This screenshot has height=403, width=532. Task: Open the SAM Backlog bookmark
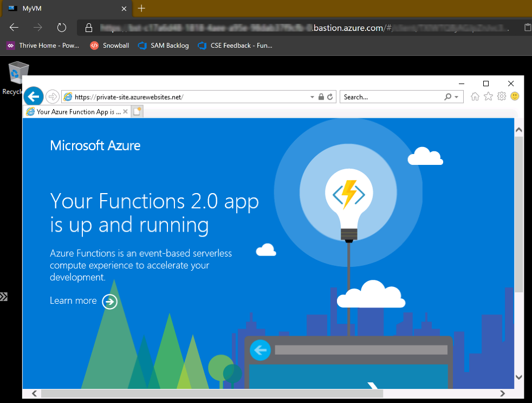163,46
